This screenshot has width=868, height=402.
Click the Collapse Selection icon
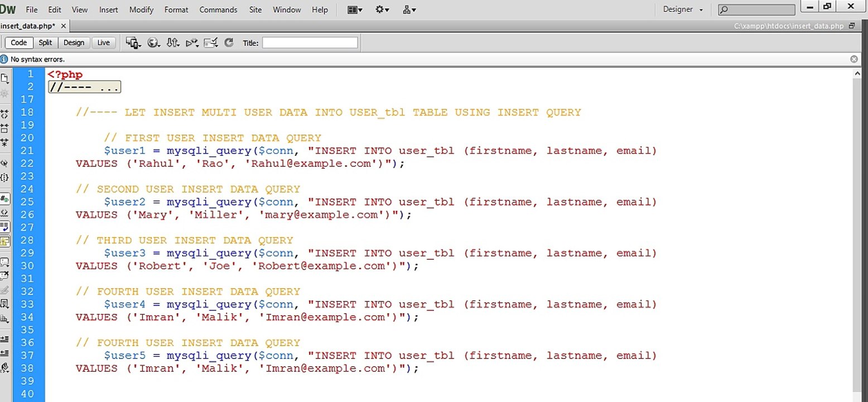[x=4, y=128]
